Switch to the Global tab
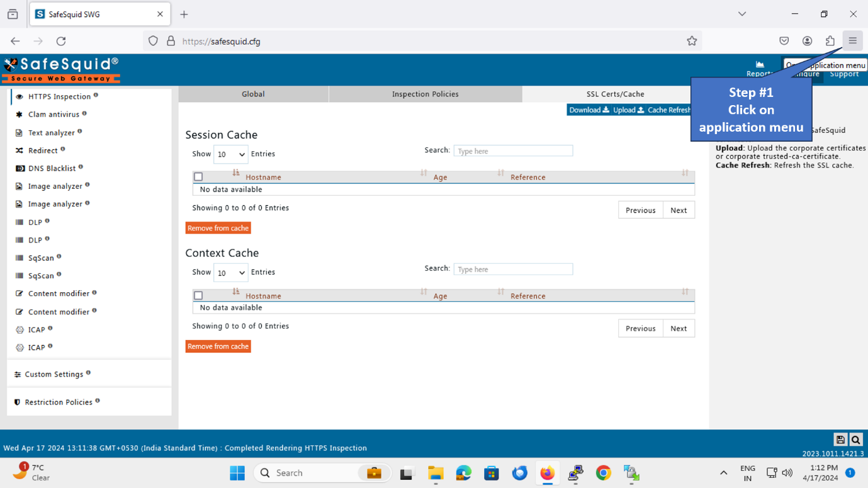The image size is (868, 488). click(x=253, y=94)
